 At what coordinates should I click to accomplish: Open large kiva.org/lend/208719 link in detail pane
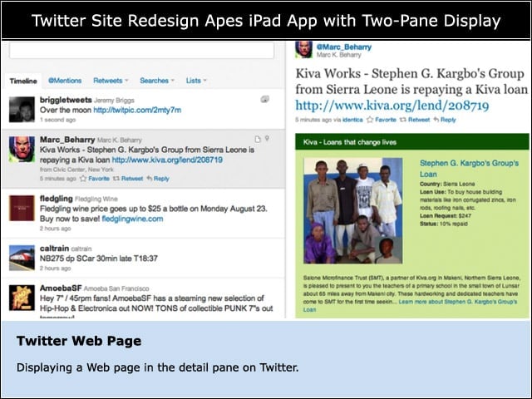[392, 106]
